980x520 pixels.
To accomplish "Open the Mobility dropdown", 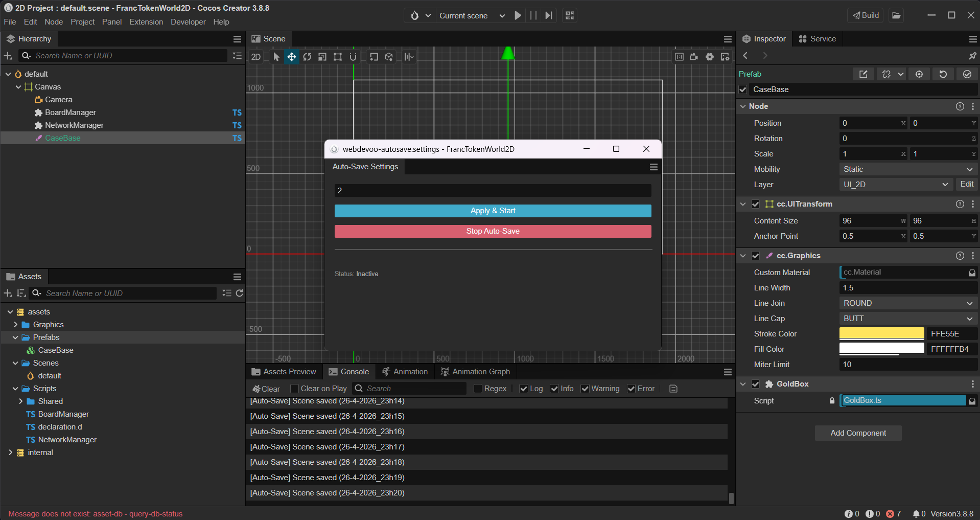I will click(907, 169).
